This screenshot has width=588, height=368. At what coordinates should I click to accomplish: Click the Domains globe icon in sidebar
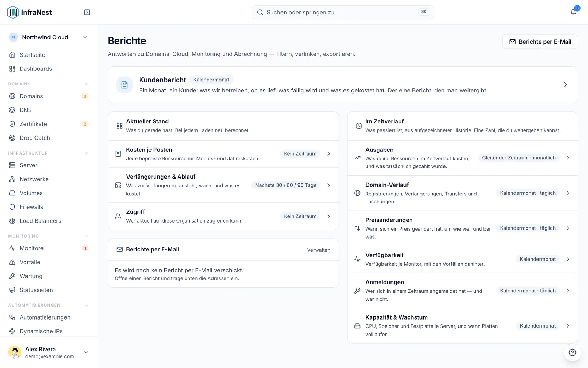click(12, 96)
